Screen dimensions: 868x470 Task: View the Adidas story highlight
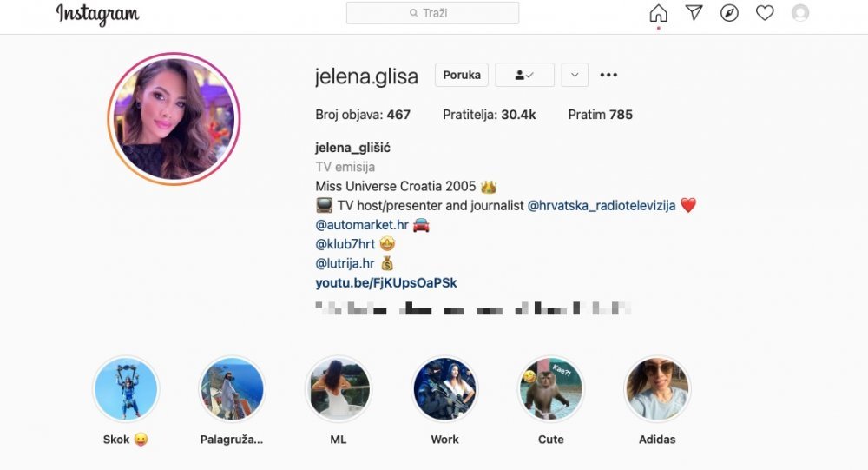(657, 389)
